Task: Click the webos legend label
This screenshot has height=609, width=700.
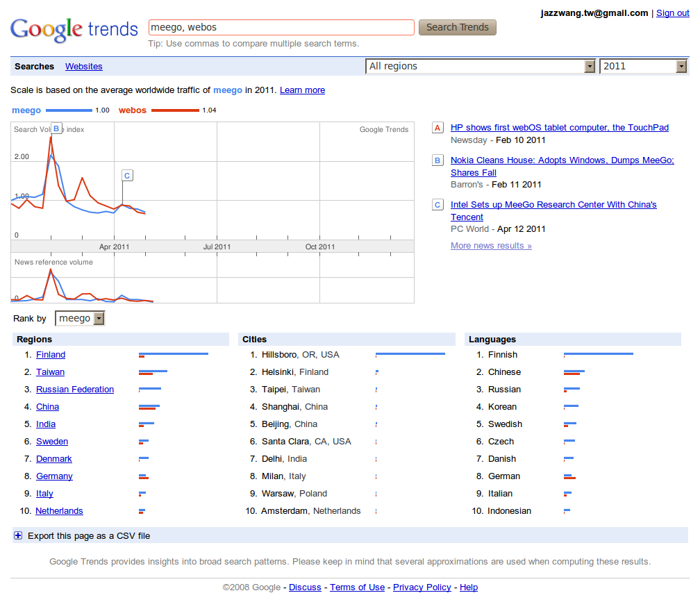Action: coord(133,110)
